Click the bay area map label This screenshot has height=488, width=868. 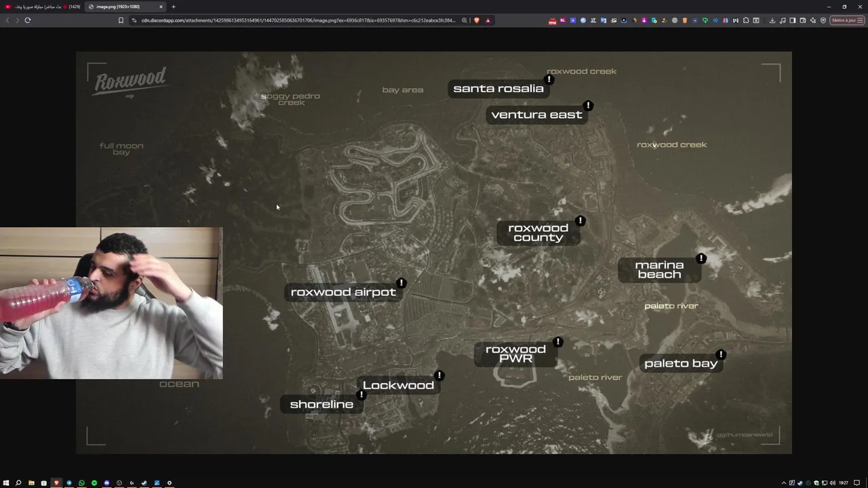coord(403,89)
